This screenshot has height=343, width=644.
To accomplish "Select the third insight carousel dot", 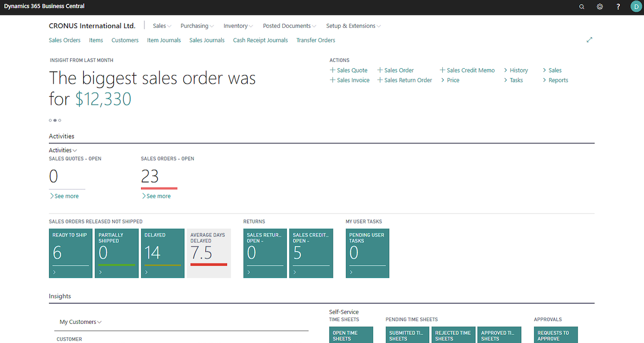I will click(x=60, y=120).
